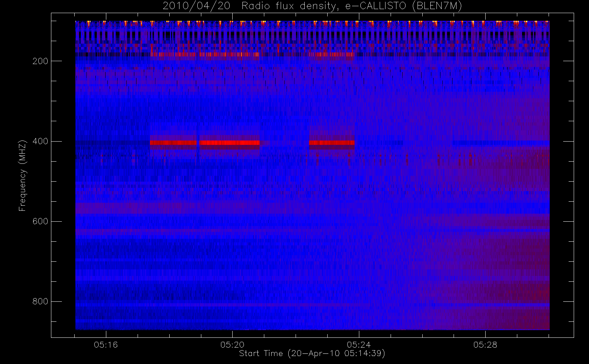Click the 05:16 time tick label
Screen dimensions: 589x364
pos(106,345)
